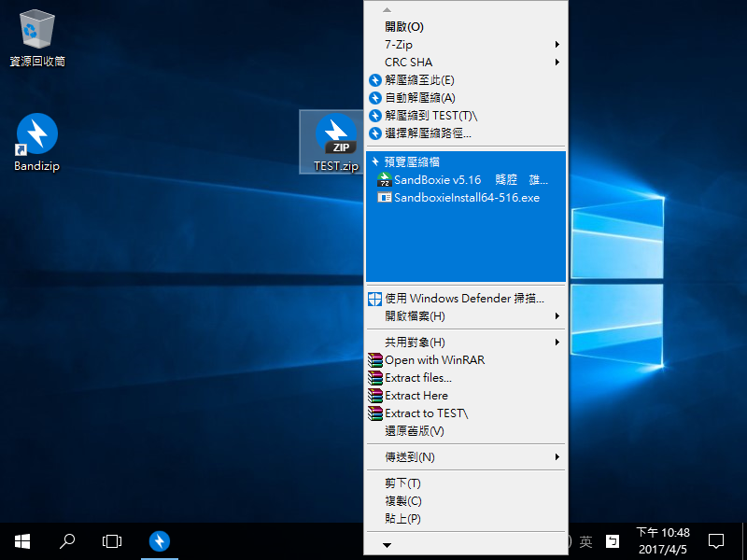
Task: Choose 選擇解壓縮路徑... entry
Action: pos(466,133)
